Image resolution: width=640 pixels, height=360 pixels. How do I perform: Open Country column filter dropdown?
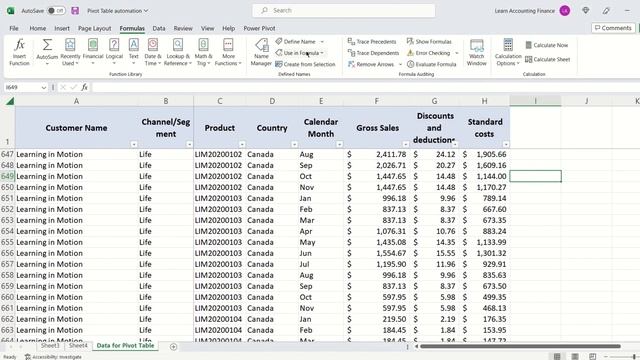[294, 144]
